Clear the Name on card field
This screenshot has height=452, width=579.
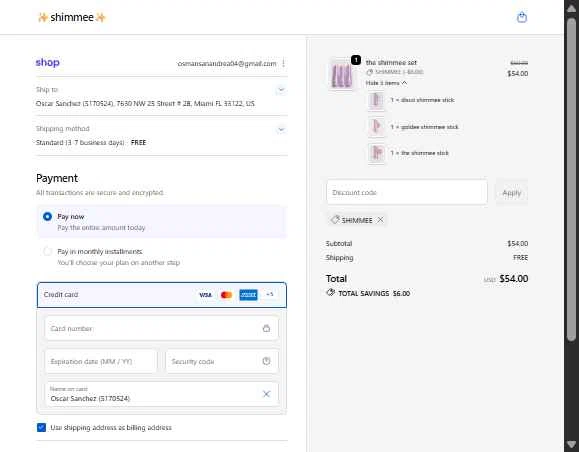click(266, 394)
